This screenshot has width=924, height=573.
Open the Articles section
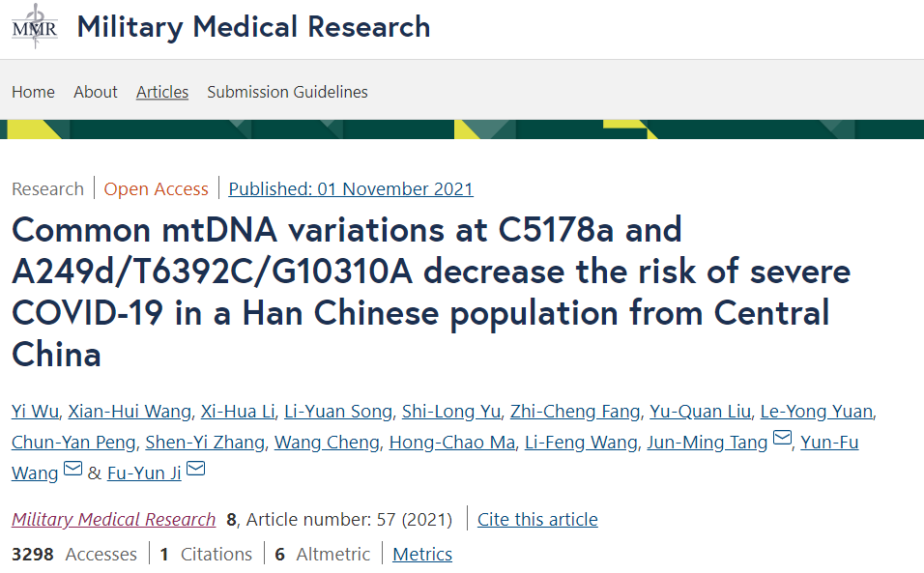[162, 92]
